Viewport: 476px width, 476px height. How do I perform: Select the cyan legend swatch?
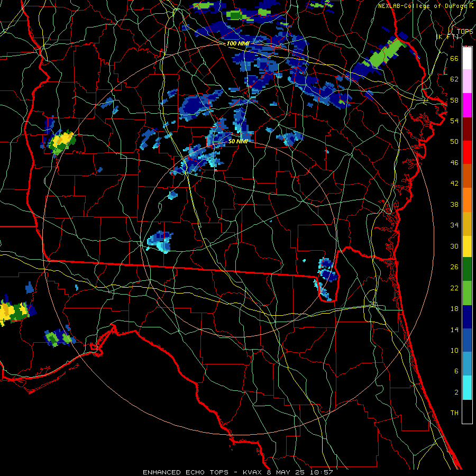(467, 388)
